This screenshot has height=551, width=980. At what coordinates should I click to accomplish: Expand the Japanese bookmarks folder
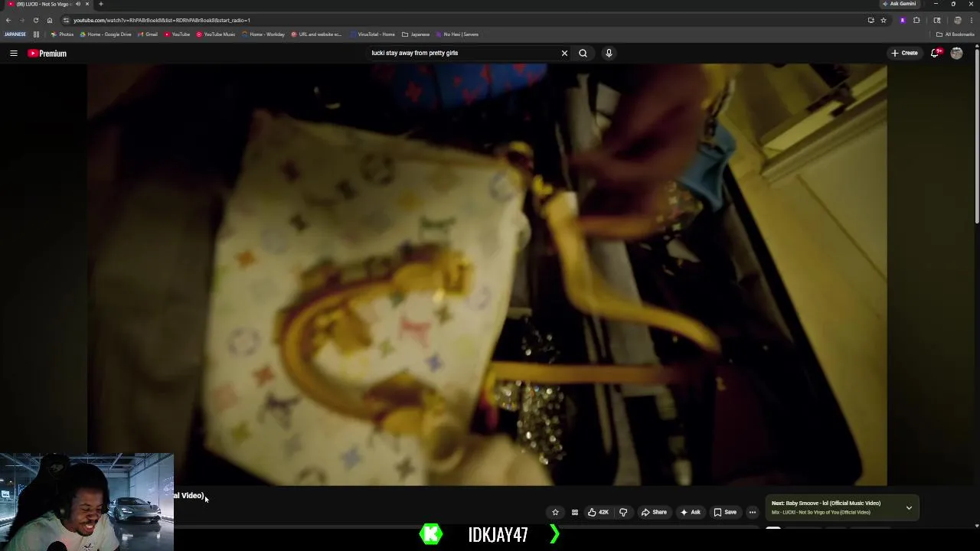(x=416, y=34)
